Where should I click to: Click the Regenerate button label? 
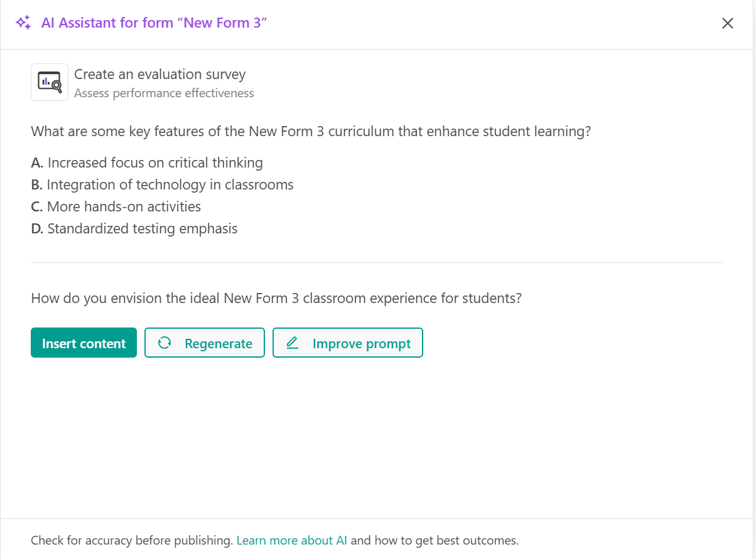pos(218,344)
